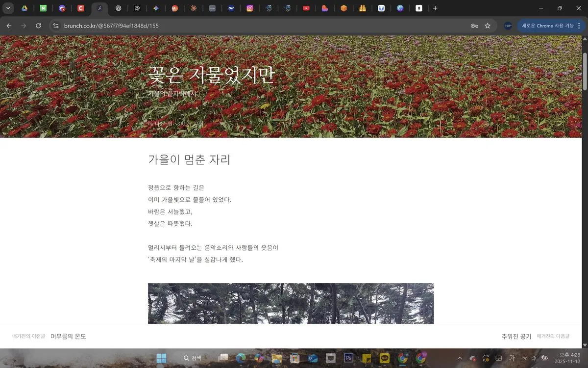
Task: Open previous post '머무름의 온도'
Action: pyautogui.click(x=68, y=337)
